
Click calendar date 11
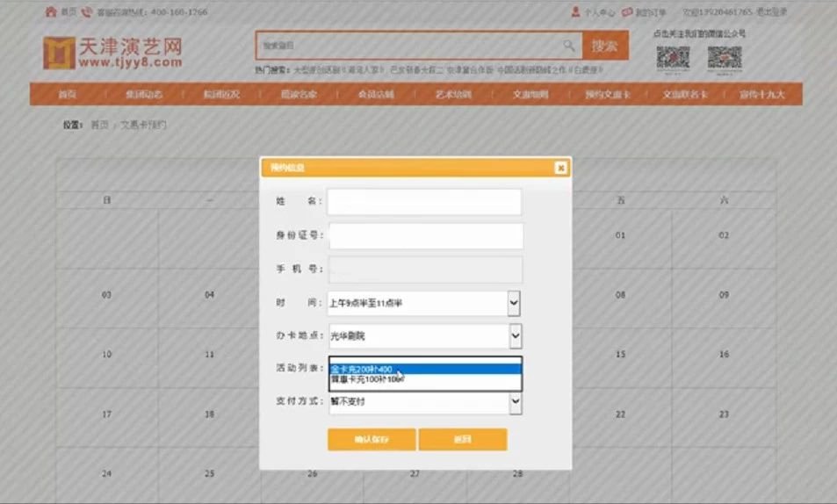[209, 355]
